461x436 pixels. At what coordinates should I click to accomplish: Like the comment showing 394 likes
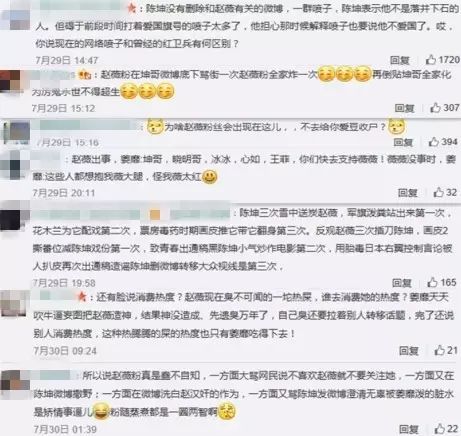[x=433, y=142]
